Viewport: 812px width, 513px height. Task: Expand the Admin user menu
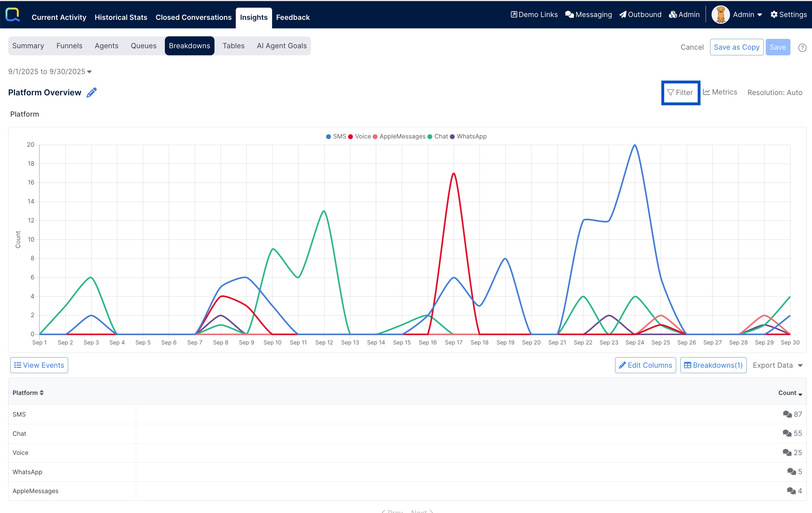tap(747, 14)
